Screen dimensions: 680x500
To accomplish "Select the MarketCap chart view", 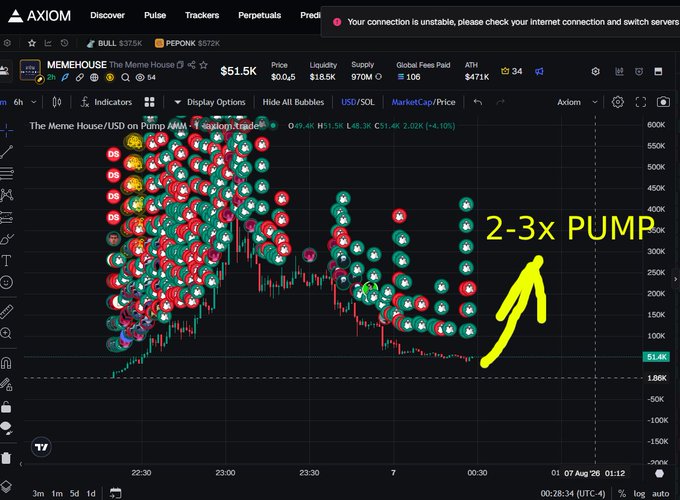I will pyautogui.click(x=412, y=102).
